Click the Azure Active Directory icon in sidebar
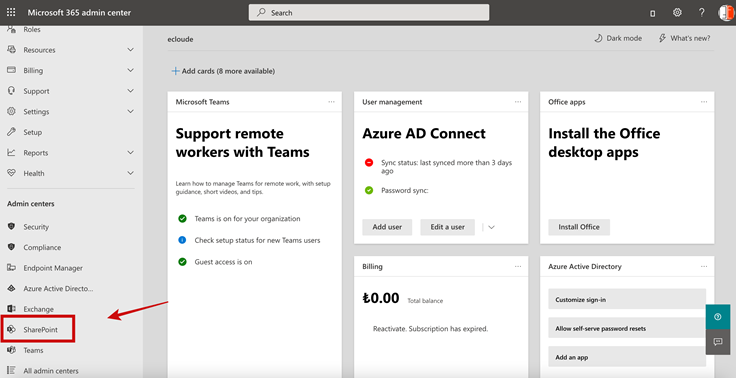Viewport: 736px width, 378px height. coord(11,288)
